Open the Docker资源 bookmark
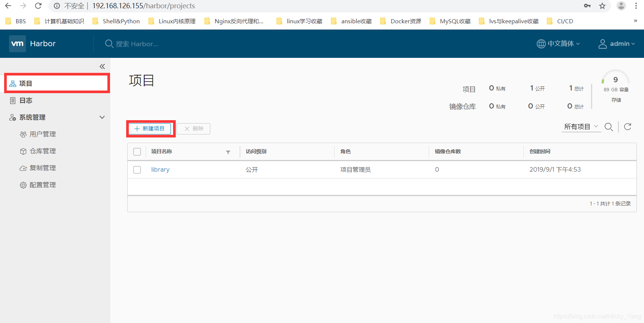644x323 pixels. coord(401,21)
